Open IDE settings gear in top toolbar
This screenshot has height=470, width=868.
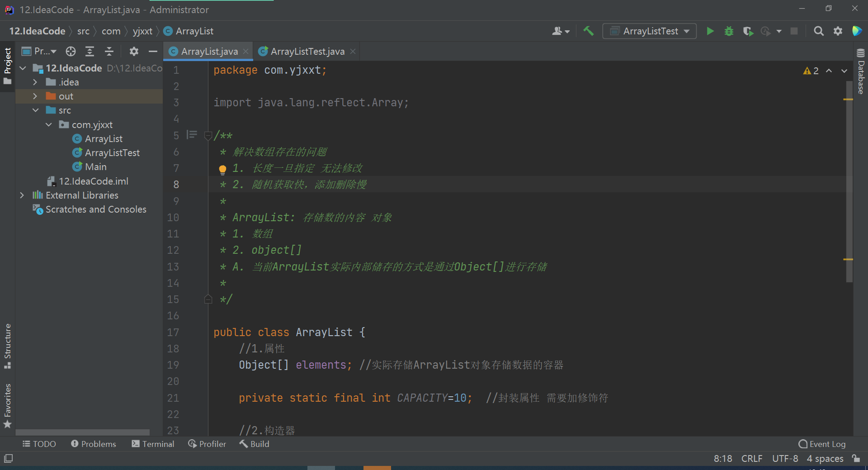click(x=838, y=31)
